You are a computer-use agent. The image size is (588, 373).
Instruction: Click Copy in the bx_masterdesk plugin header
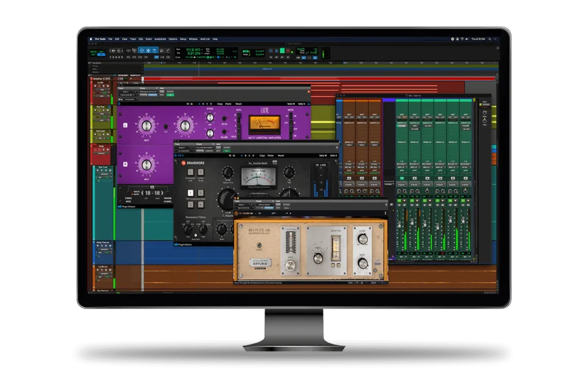click(x=262, y=156)
